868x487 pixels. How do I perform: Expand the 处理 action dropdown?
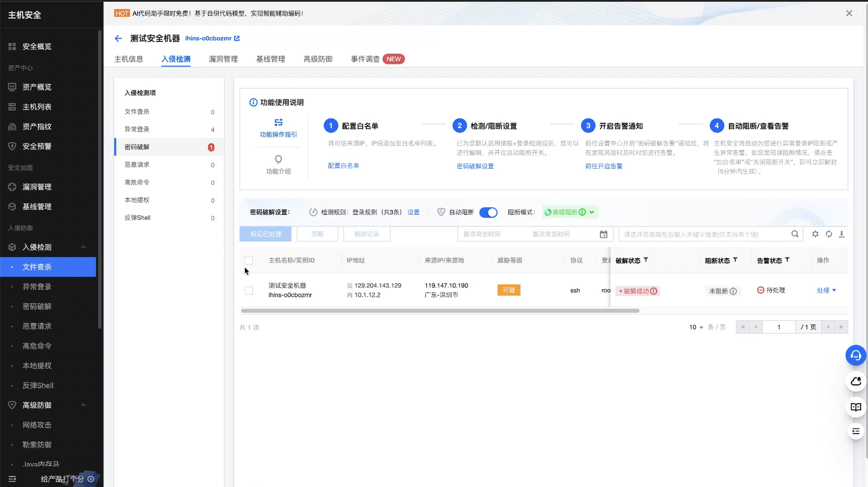[x=826, y=290]
